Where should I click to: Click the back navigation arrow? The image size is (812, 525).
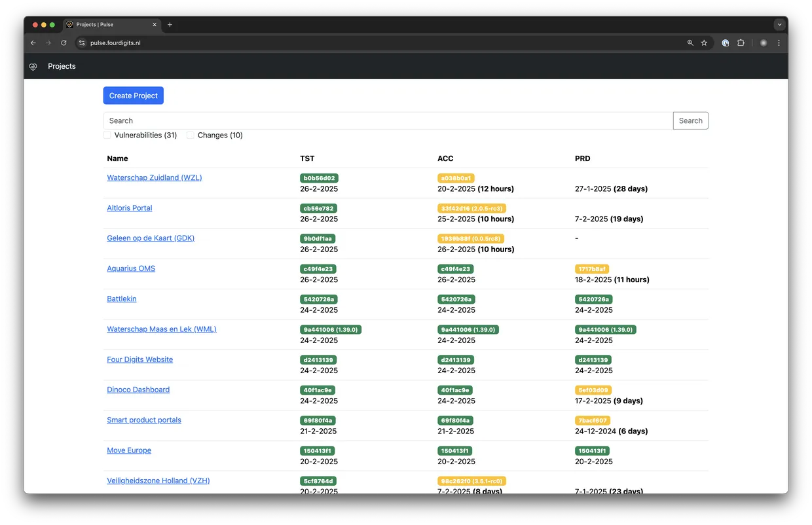click(x=33, y=43)
